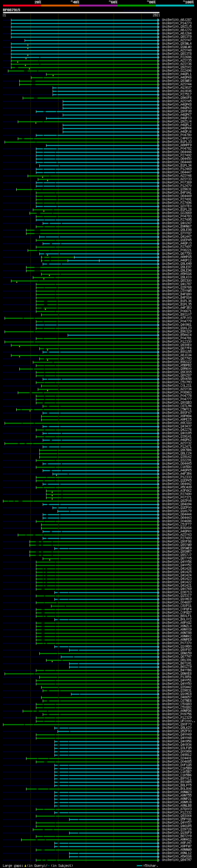Open hit UniRef100_Q9XFU8

point(177,111)
